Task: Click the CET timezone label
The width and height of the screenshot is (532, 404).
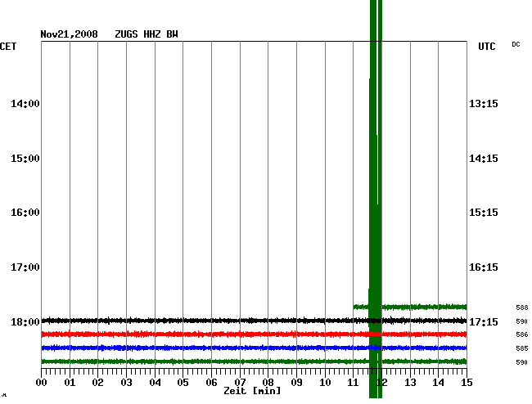Action: coord(8,47)
